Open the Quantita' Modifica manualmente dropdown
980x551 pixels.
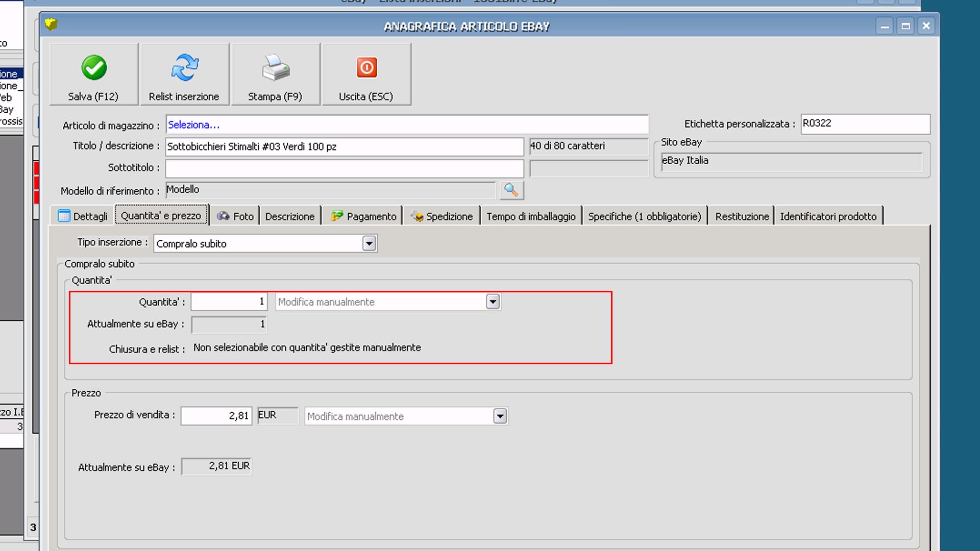(493, 302)
